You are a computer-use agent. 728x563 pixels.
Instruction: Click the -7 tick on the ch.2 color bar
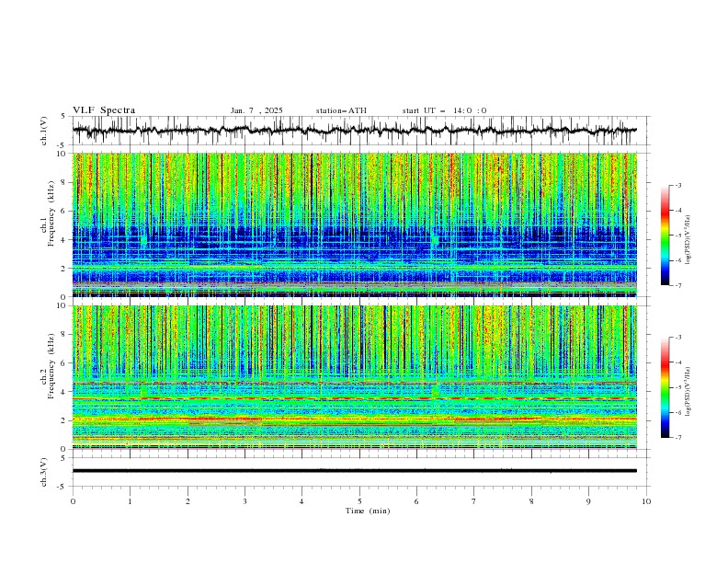point(677,438)
